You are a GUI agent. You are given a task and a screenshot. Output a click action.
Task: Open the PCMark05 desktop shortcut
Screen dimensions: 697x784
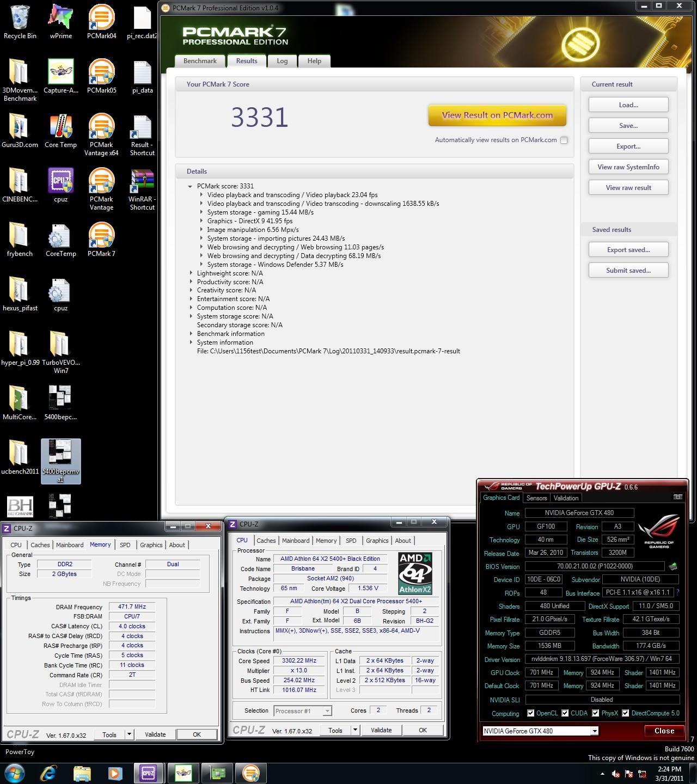pyautogui.click(x=101, y=76)
